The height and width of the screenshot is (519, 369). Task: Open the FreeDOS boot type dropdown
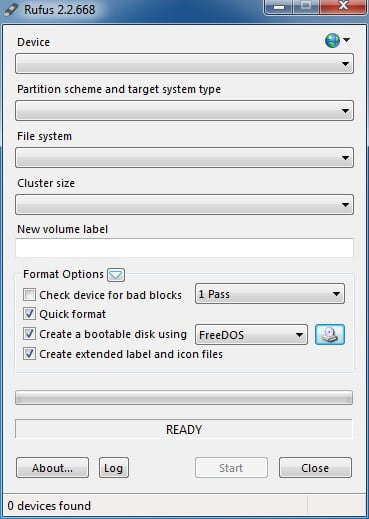(x=251, y=334)
